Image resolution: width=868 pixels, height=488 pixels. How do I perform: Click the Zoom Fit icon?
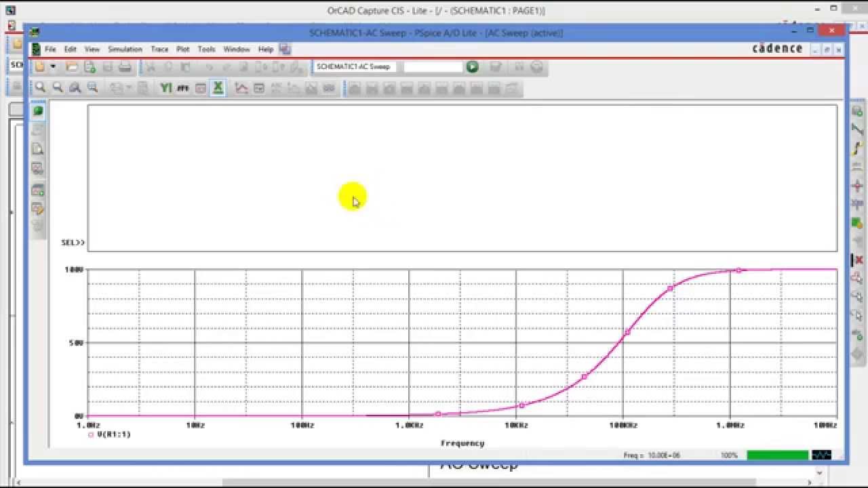click(92, 87)
